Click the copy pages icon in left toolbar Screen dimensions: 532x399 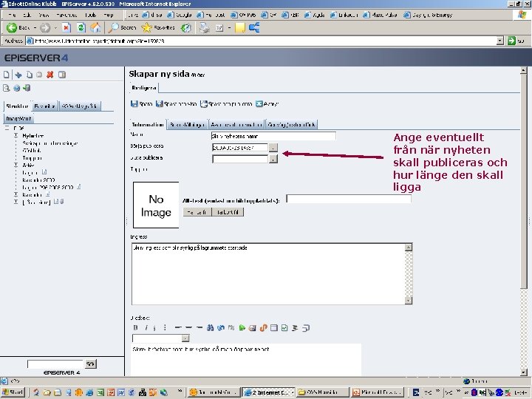tap(30, 75)
